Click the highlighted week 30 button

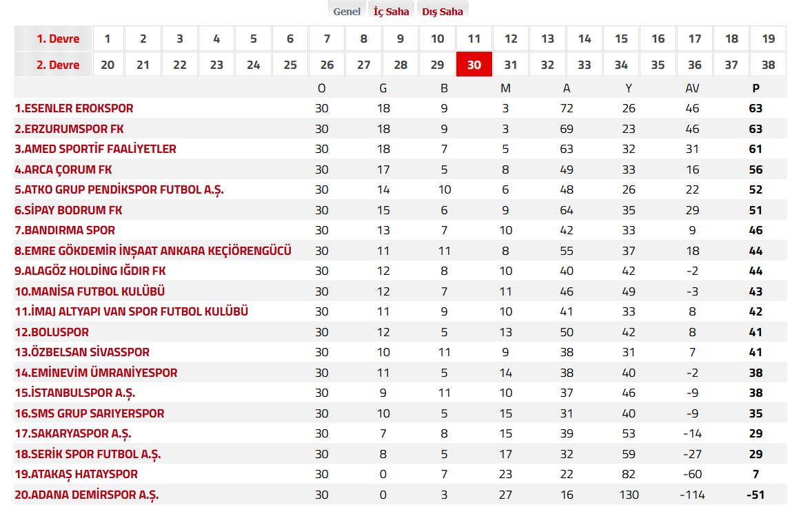(x=474, y=65)
